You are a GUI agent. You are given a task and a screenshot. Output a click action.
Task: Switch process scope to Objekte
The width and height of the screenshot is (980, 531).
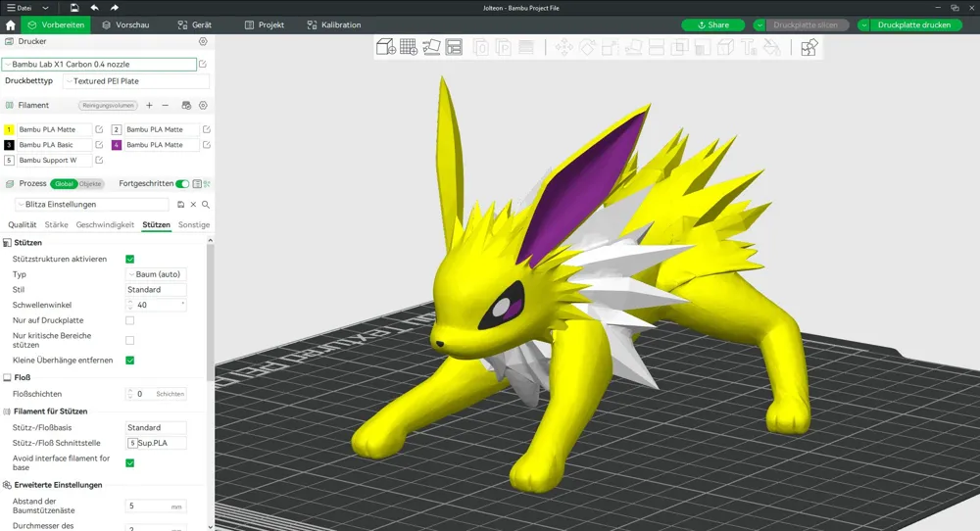click(x=90, y=183)
